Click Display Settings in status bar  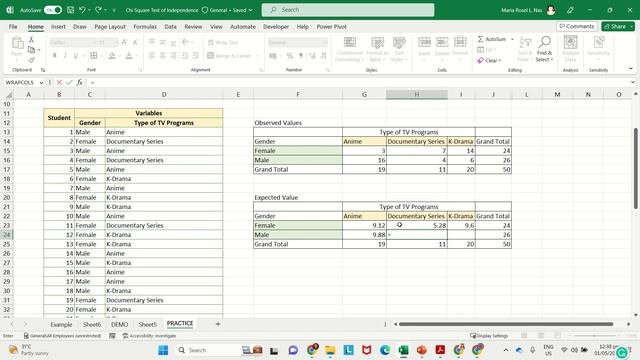[x=489, y=336]
